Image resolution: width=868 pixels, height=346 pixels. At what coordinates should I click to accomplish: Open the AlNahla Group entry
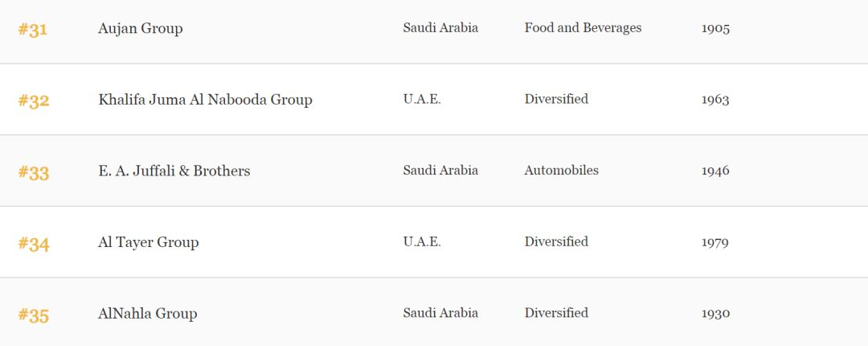(147, 313)
